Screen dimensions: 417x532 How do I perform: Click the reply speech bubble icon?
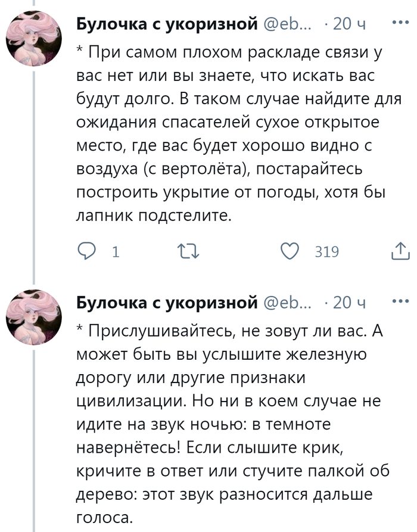(x=88, y=252)
